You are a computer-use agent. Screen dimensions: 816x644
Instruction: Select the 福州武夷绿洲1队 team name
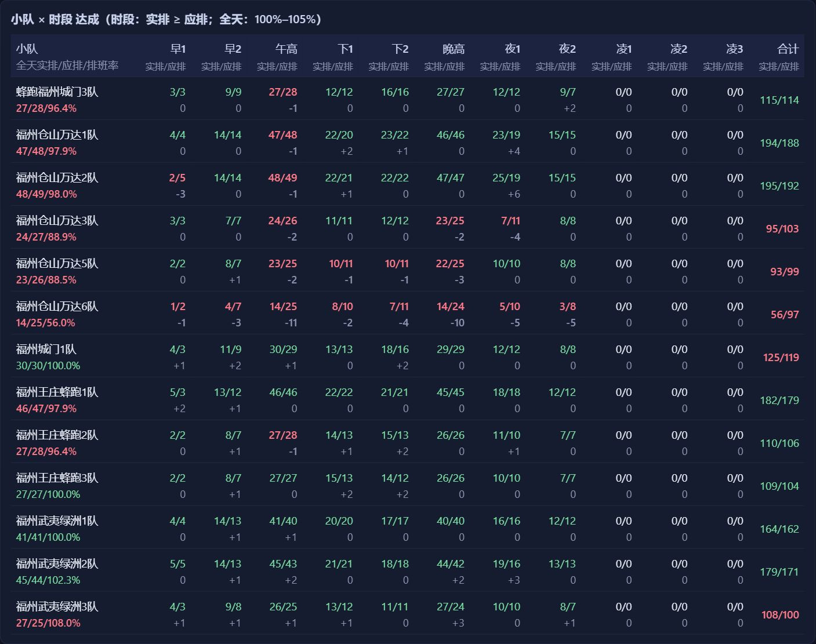pyautogui.click(x=57, y=521)
